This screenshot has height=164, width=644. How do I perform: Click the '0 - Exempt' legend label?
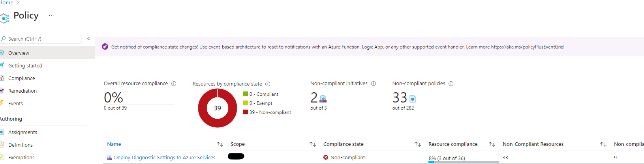pyautogui.click(x=261, y=103)
